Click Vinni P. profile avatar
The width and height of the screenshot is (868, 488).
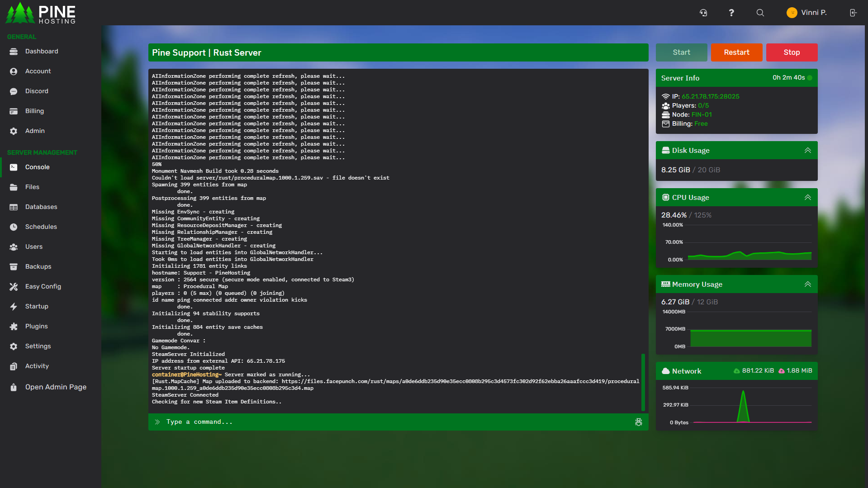coord(792,13)
